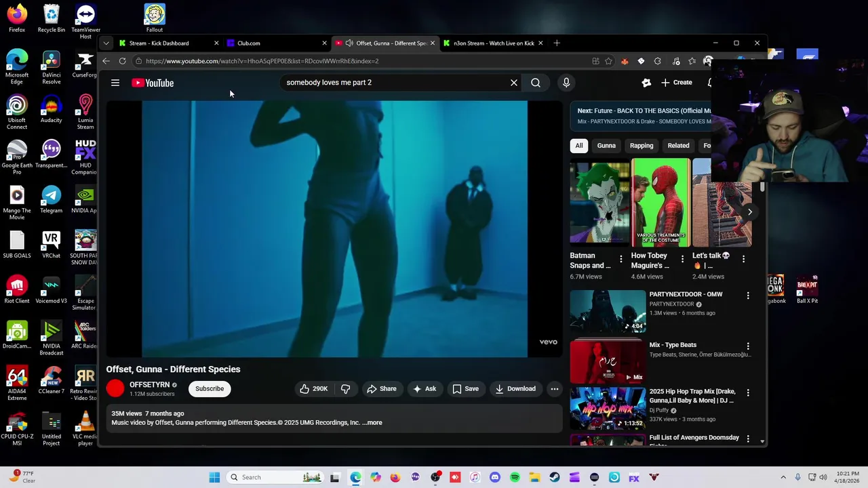Open the YouTube Create menu
This screenshot has height=488, width=868.
(x=677, y=83)
